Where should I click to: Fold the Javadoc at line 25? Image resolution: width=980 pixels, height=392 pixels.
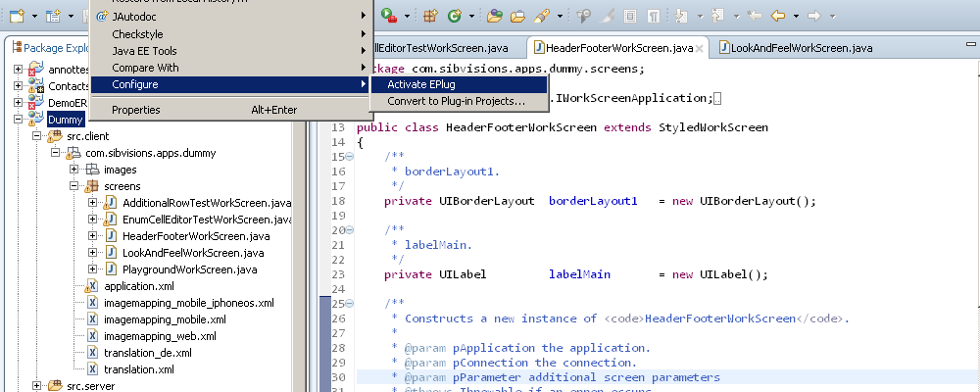[x=350, y=303]
